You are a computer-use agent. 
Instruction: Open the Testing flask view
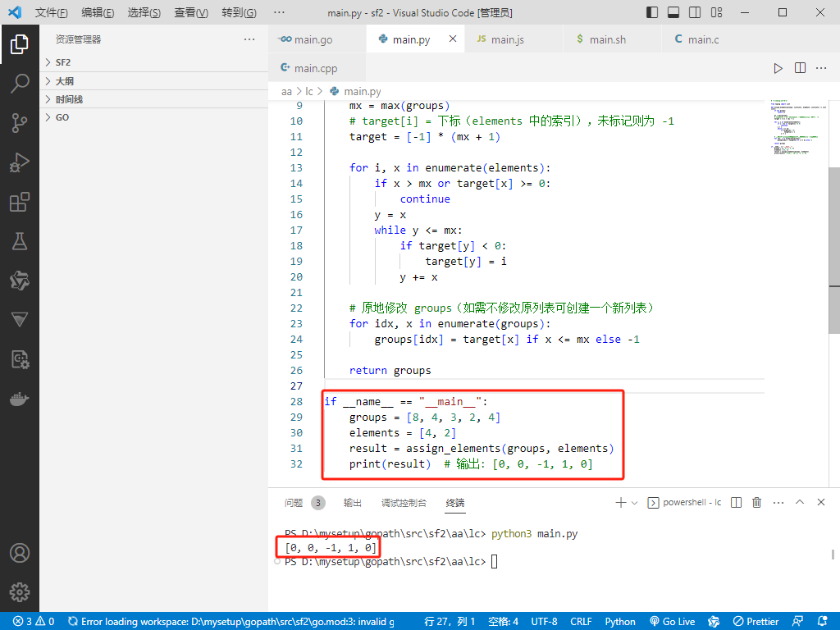point(20,241)
